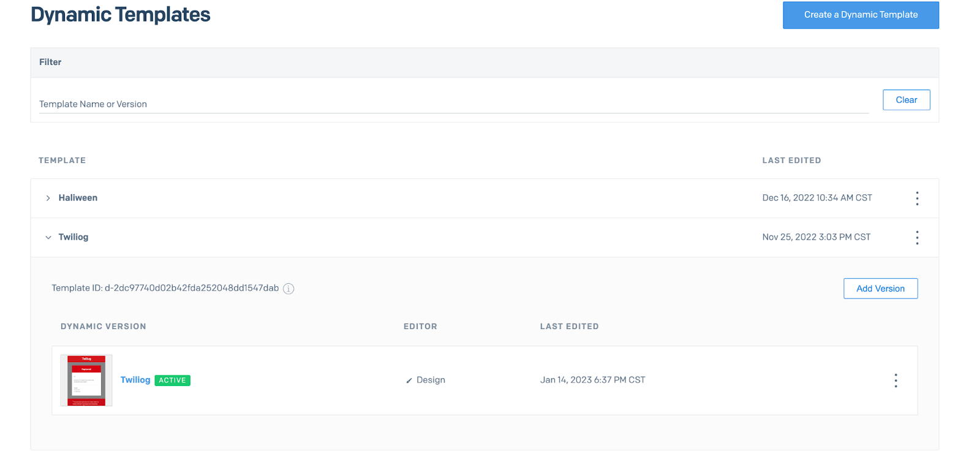
Task: Select the Twiliog template name
Action: tap(73, 237)
